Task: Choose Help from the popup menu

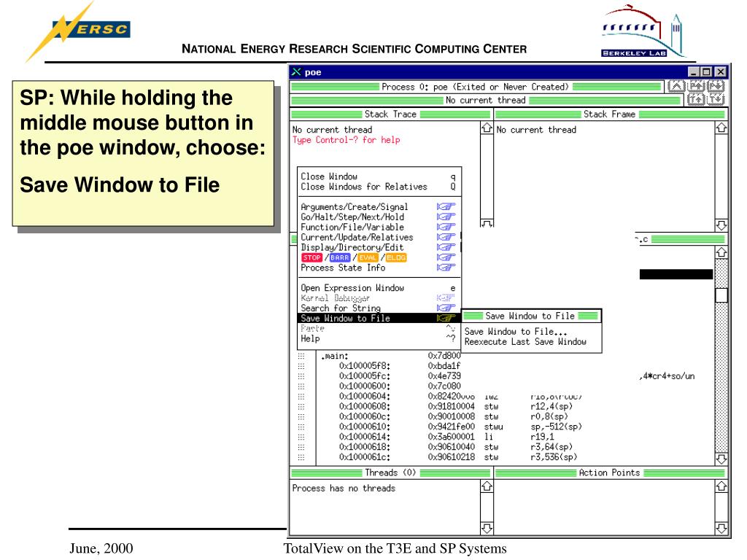Action: 379,338
